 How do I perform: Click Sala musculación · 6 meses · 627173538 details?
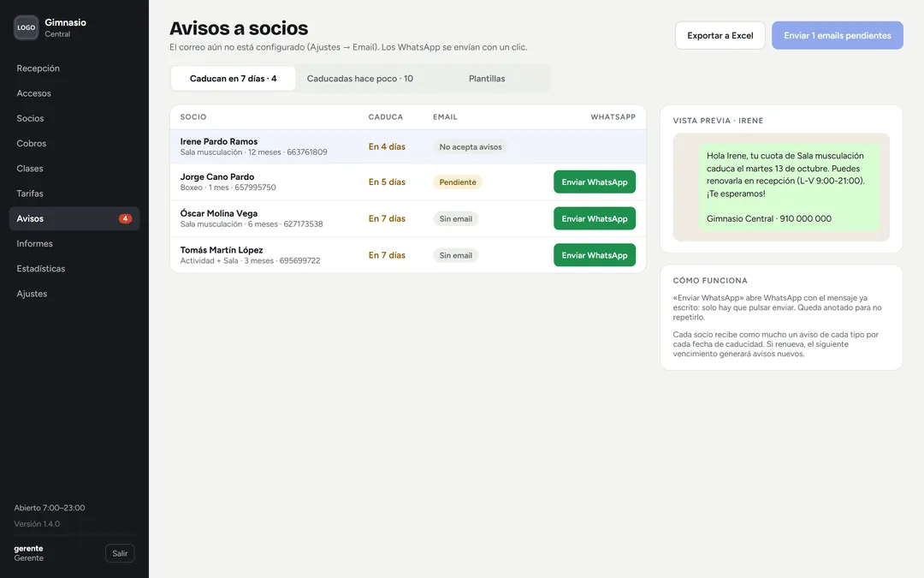(x=252, y=224)
